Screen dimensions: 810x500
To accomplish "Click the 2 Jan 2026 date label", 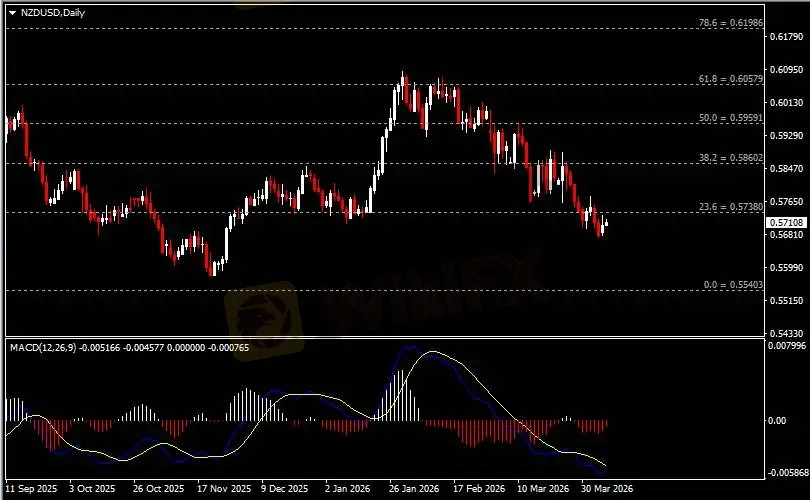I will (x=347, y=488).
